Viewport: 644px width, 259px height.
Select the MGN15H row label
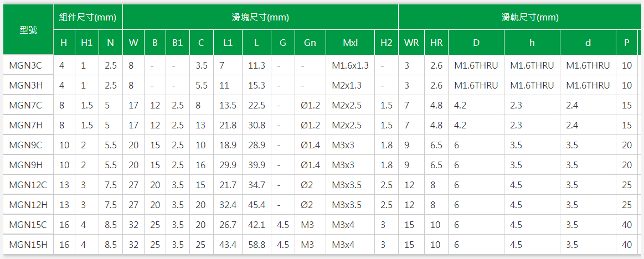click(x=28, y=245)
